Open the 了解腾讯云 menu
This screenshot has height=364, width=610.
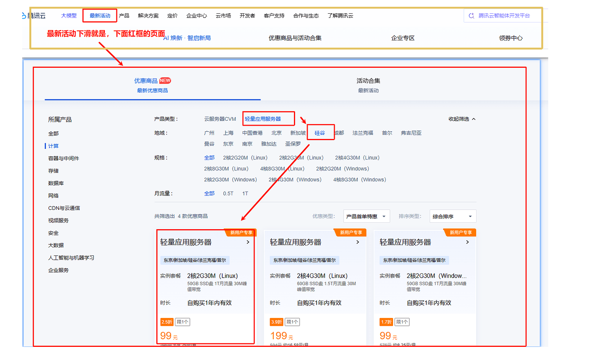click(x=340, y=16)
